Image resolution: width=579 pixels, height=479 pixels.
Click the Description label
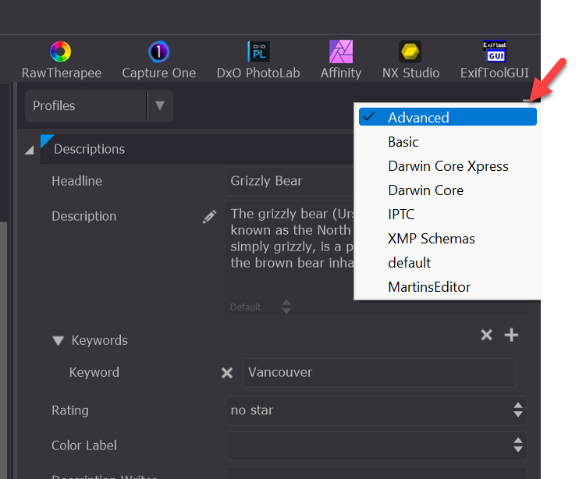(84, 216)
